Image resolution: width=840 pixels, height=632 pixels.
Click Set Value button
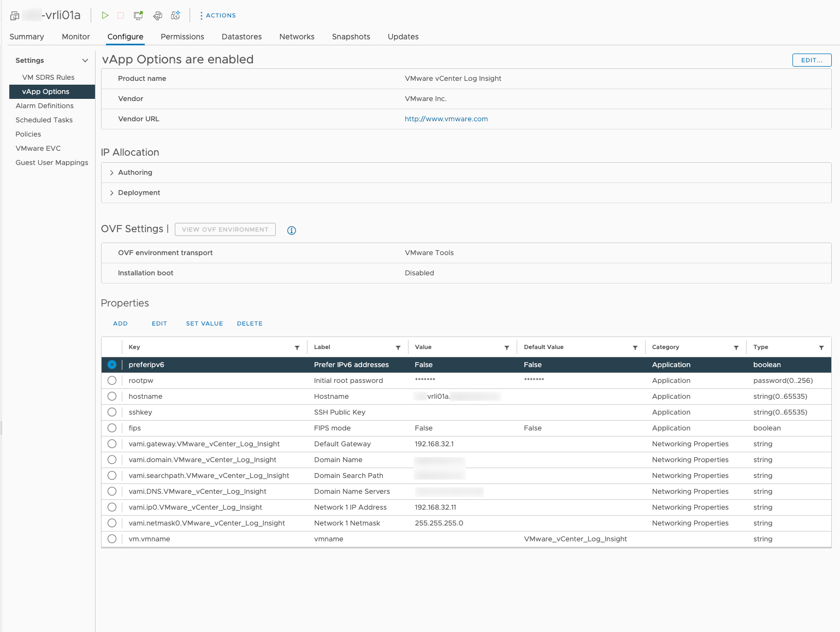(x=205, y=323)
